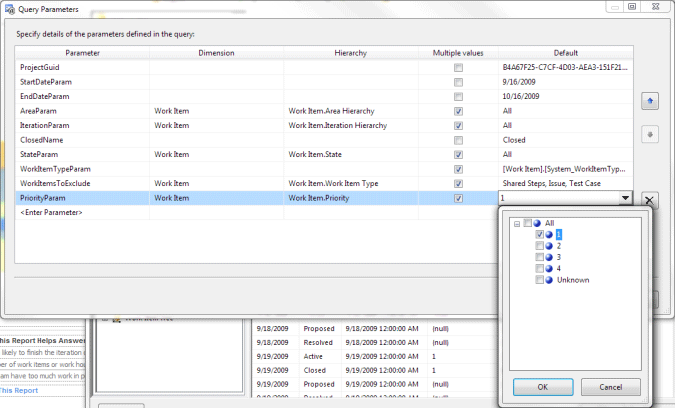This screenshot has width=675, height=408.
Task: Delete parameter using the X button
Action: [x=649, y=200]
